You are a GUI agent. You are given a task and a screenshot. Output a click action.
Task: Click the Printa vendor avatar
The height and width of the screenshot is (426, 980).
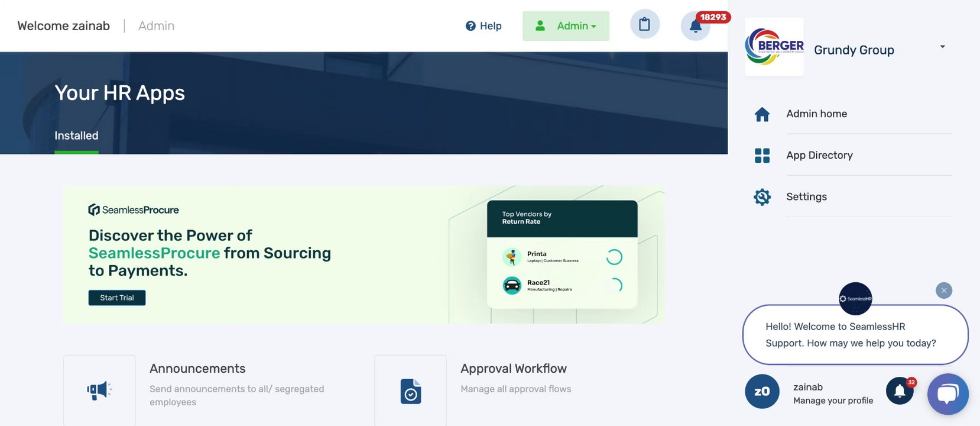(512, 257)
